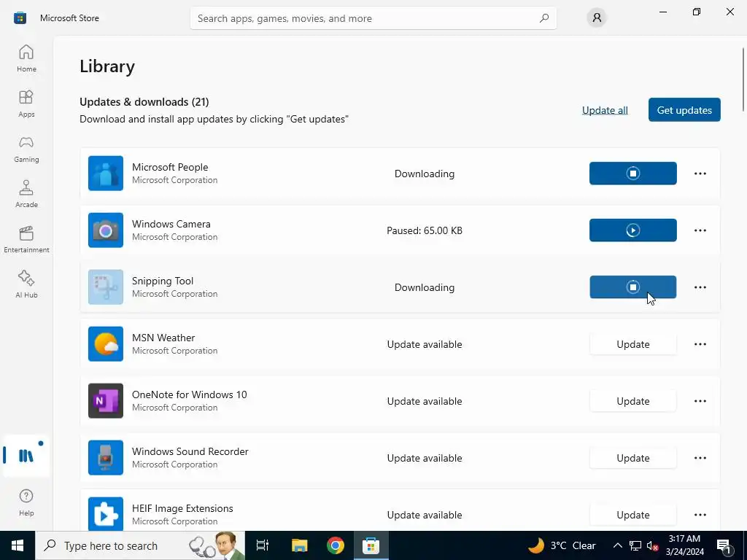Viewport: 747px width, 560px height.
Task: Resume the paused Windows Camera download
Action: 632,230
